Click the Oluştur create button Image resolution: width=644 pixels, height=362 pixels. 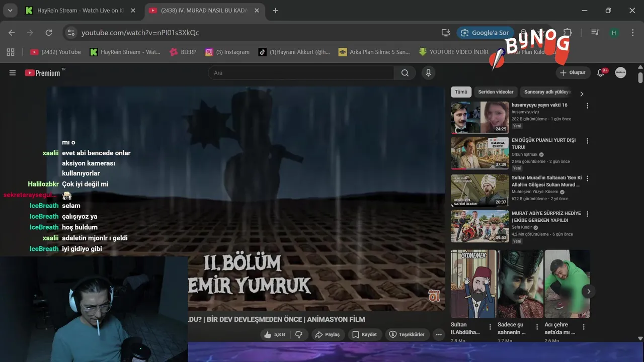pos(573,73)
